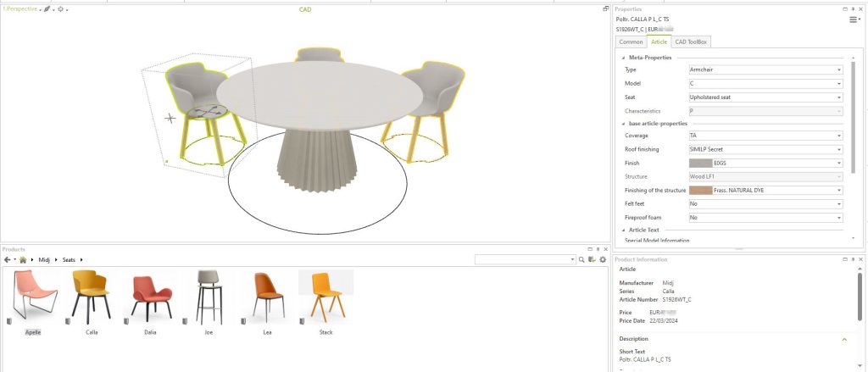868x372 pixels.
Task: Click the Price Date 22/03/2024 value
Action: click(664, 321)
